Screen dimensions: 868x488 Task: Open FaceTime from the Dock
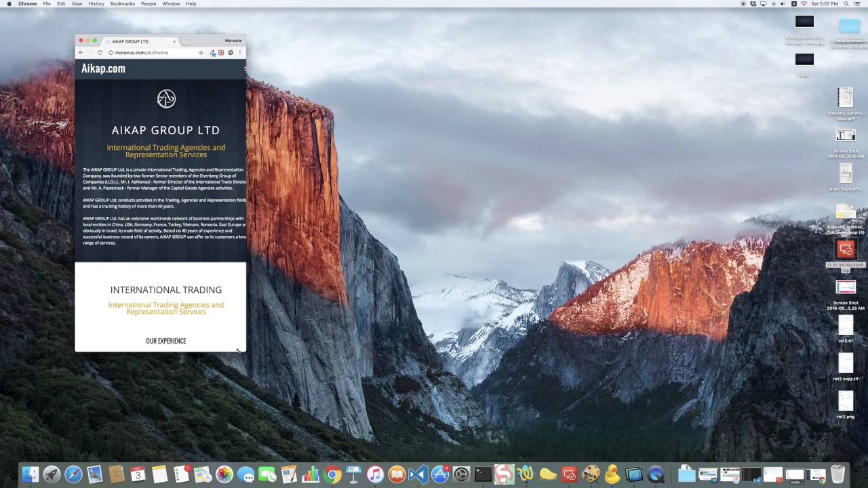coord(267,474)
